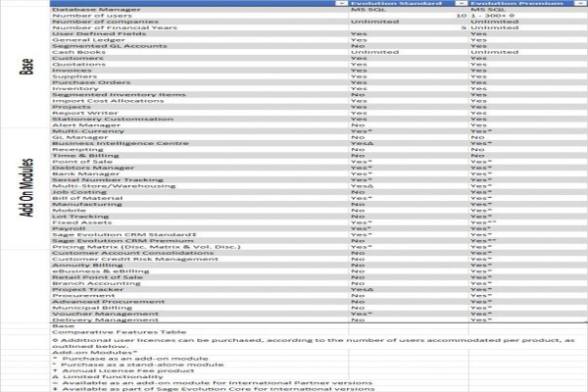This screenshot has height=392, width=588.
Task: Select the Manufacturing cell
Action: pos(199,204)
